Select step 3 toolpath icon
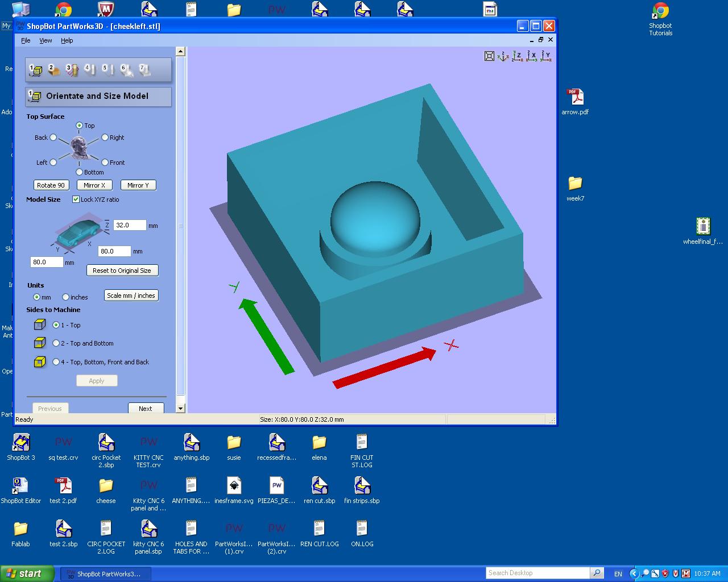The width and height of the screenshot is (728, 582). (72, 70)
